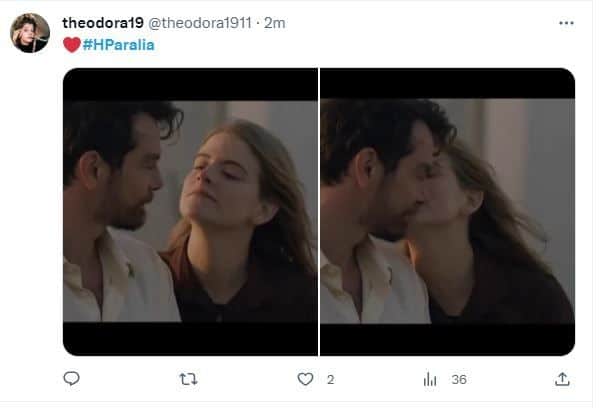The width and height of the screenshot is (601, 408).
Task: Follow the #HParalia hashtag link
Action: pyautogui.click(x=118, y=45)
